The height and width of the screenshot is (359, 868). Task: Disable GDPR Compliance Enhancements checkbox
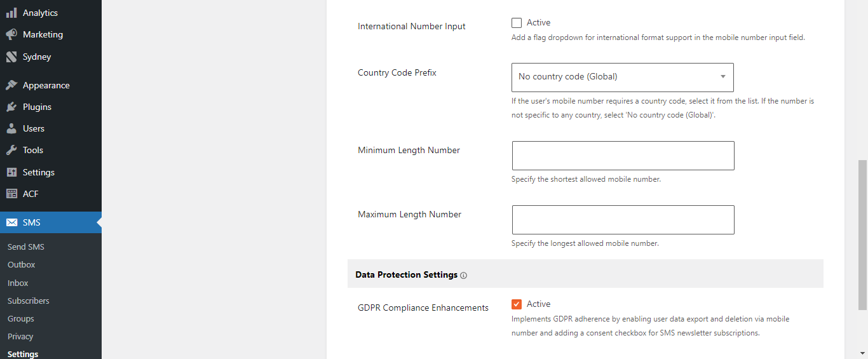[x=517, y=304]
